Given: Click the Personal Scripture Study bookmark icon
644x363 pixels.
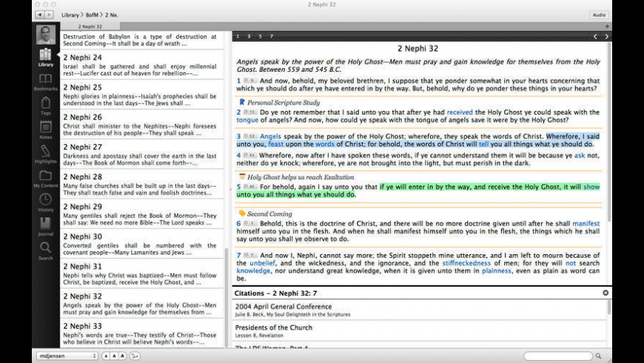Looking at the screenshot, I should [242, 102].
